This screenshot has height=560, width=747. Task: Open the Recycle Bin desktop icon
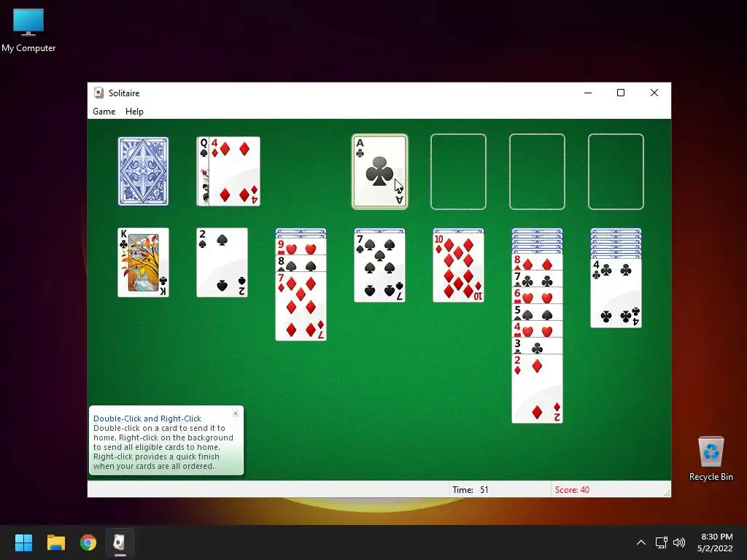tap(711, 459)
